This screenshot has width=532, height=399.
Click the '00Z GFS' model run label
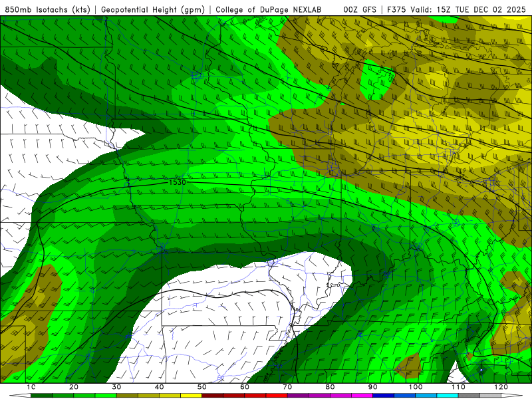360,9
